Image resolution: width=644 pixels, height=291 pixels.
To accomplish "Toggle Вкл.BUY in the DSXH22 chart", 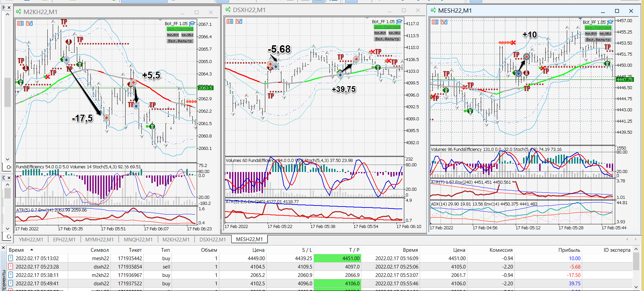I will [x=380, y=33].
